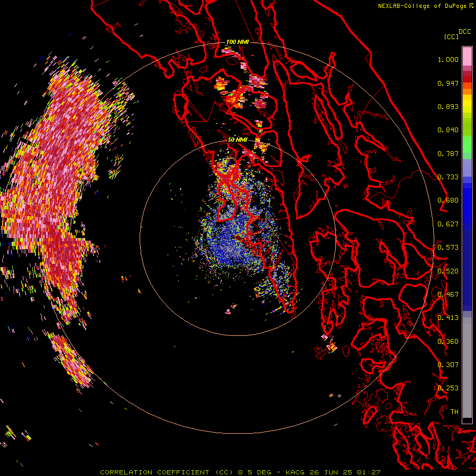The width and height of the screenshot is (476, 476).
Task: Click the TH threshold label
Action: [454, 412]
